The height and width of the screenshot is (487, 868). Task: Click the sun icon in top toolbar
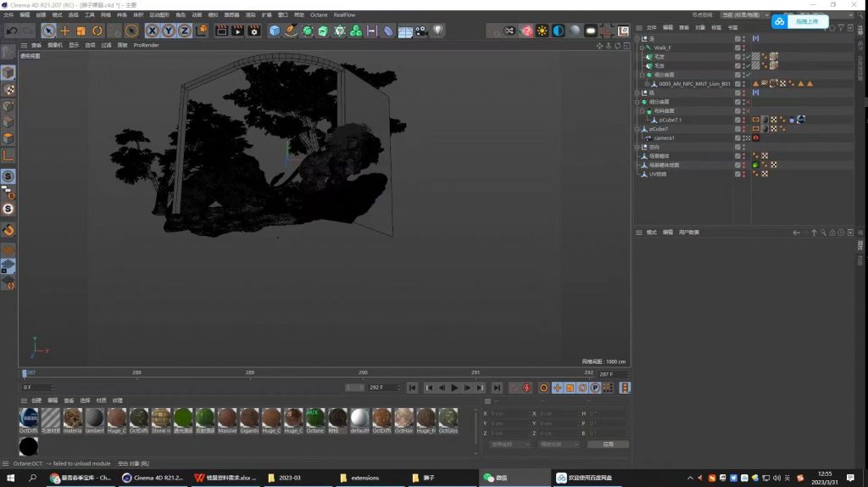pyautogui.click(x=542, y=31)
